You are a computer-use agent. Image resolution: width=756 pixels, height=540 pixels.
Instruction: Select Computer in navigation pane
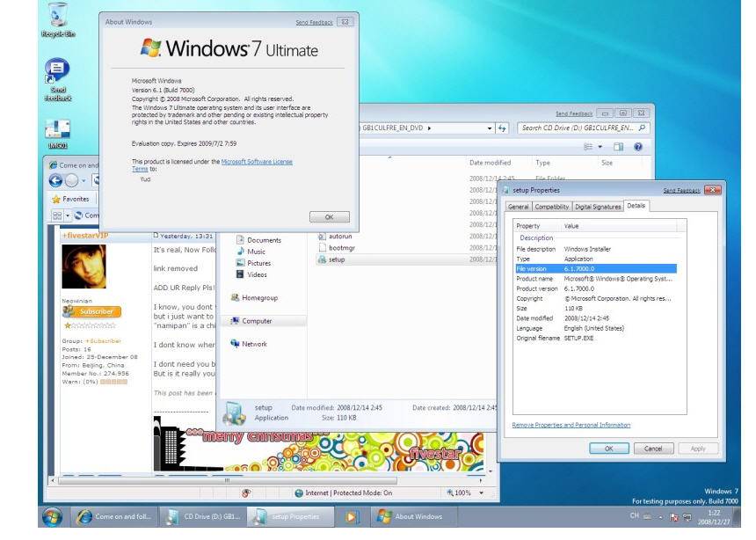tap(251, 321)
